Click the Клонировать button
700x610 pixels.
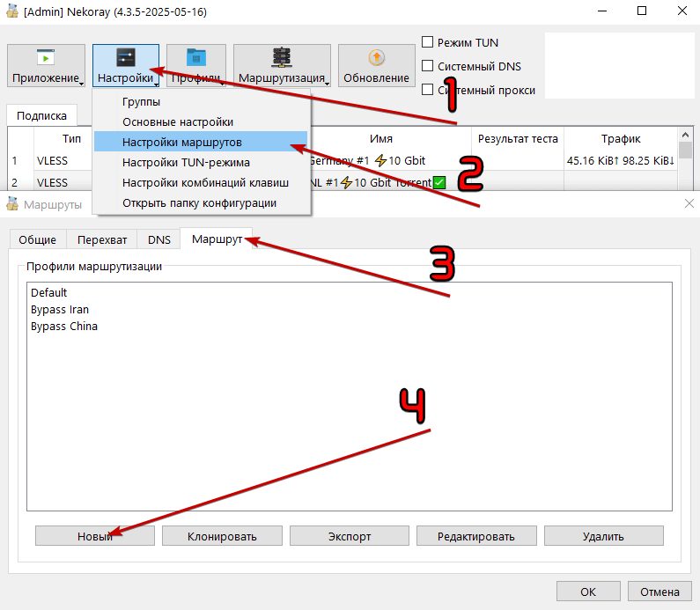click(222, 536)
